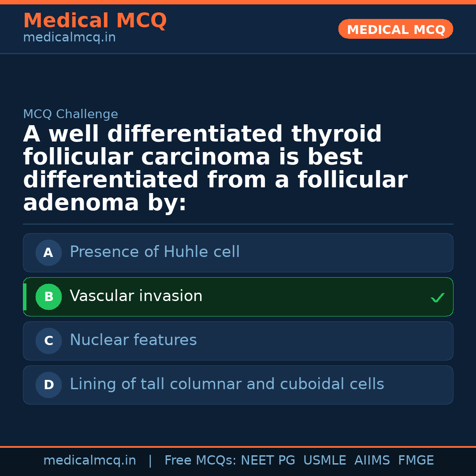The width and height of the screenshot is (476, 476).
Task: Click the letter A option circle
Action: 48,253
